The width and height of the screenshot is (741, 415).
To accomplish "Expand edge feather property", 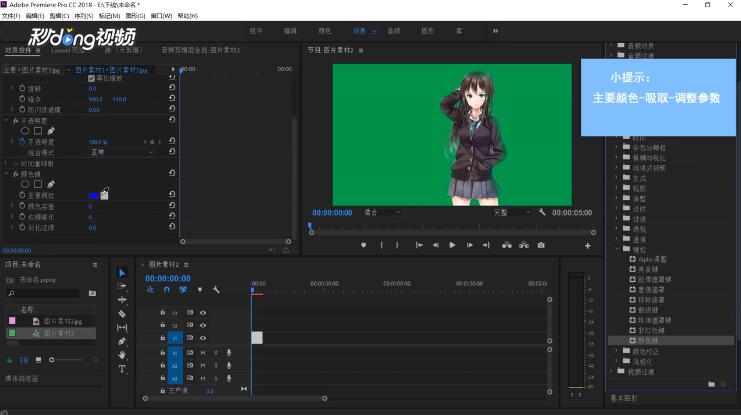I will coord(12,227).
